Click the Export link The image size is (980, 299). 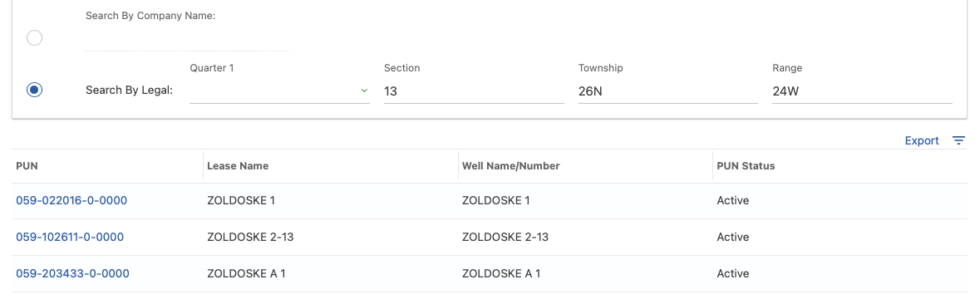click(921, 140)
